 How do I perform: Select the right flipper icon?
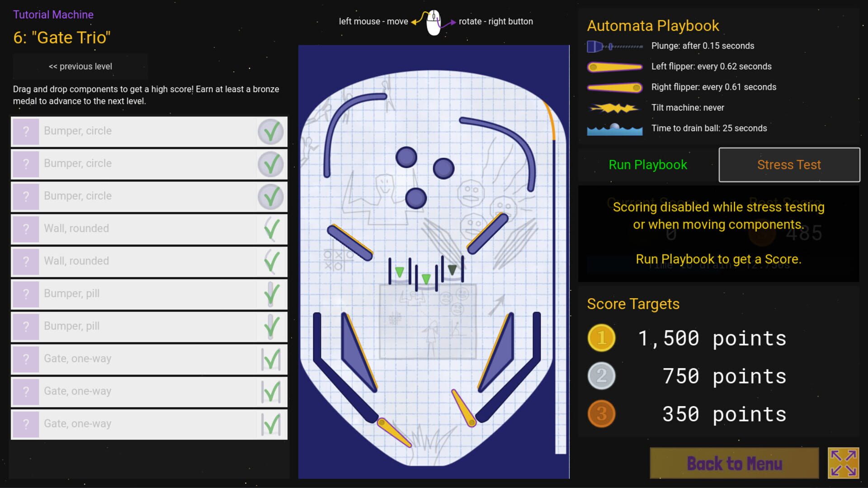(615, 87)
